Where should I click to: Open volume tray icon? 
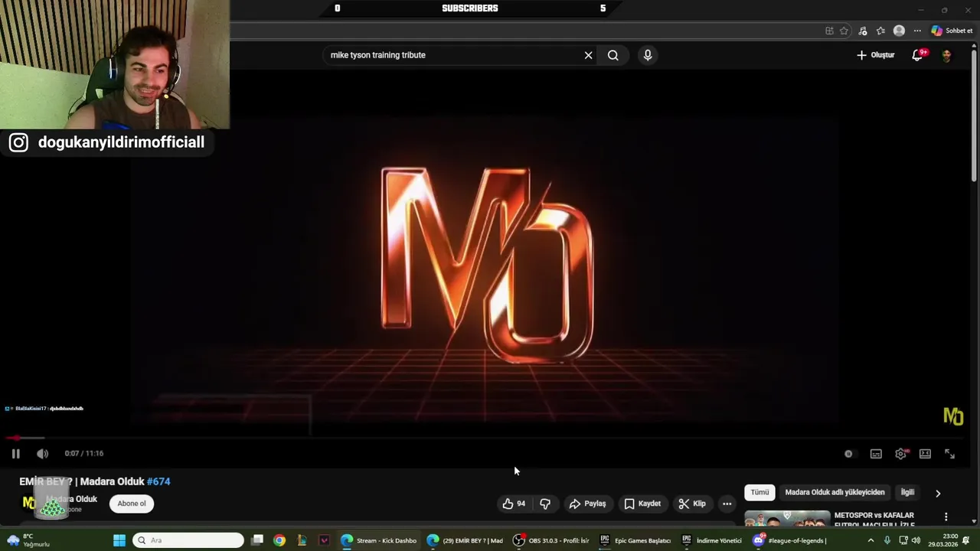916,540
